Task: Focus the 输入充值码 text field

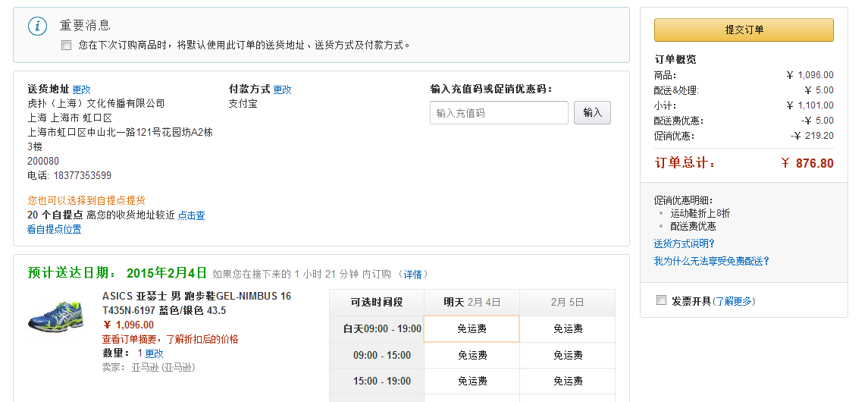Action: click(x=499, y=113)
